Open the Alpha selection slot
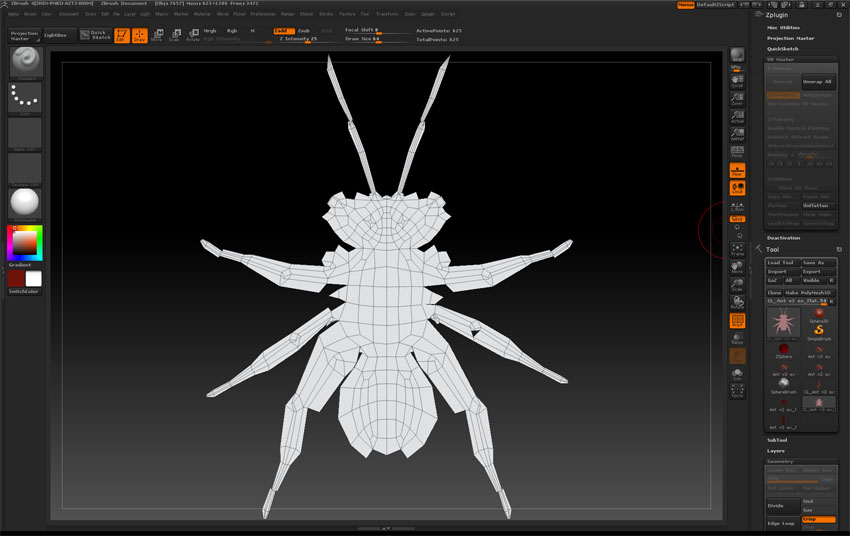This screenshot has width=850, height=536. pyautogui.click(x=25, y=134)
